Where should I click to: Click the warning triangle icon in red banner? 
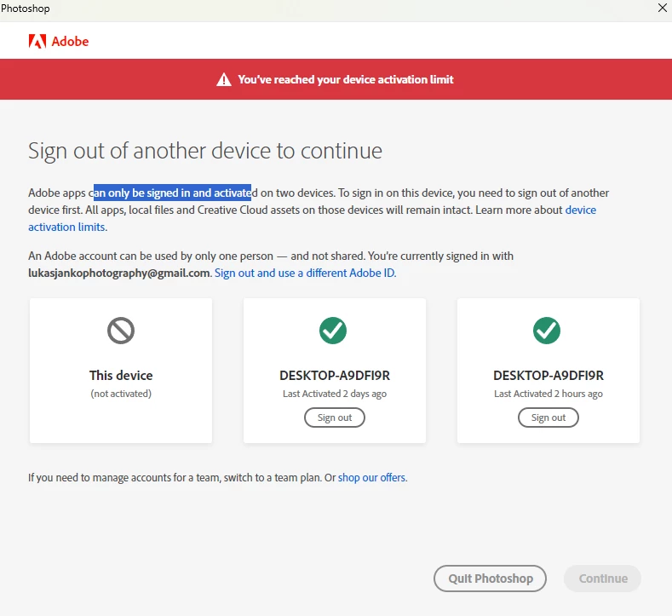[224, 80]
